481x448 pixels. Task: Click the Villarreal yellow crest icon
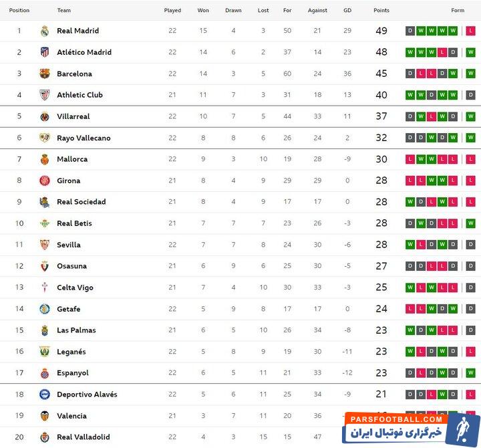[x=44, y=116]
